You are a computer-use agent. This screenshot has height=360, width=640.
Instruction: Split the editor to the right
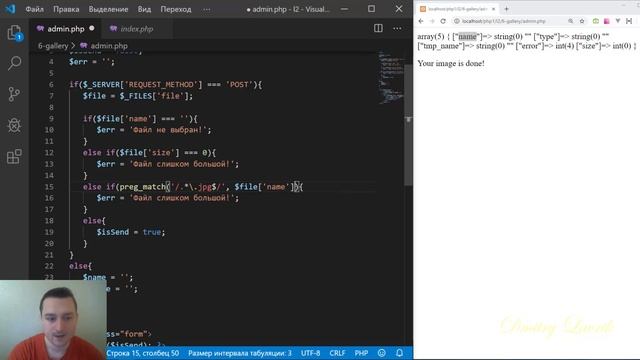click(378, 28)
